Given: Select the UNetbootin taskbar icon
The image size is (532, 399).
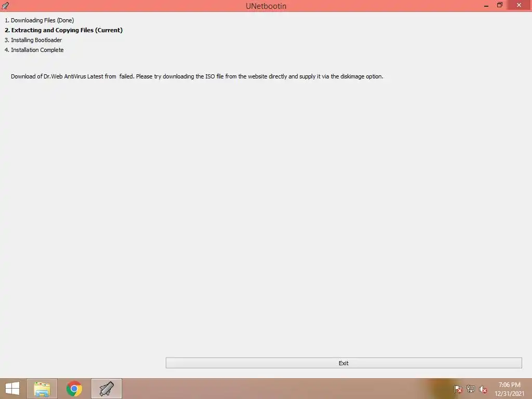Looking at the screenshot, I should tap(107, 389).
